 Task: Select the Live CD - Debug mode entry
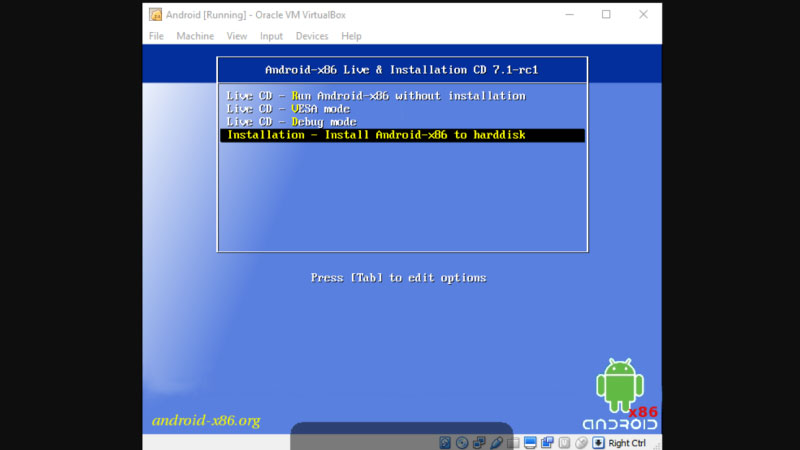point(402,122)
